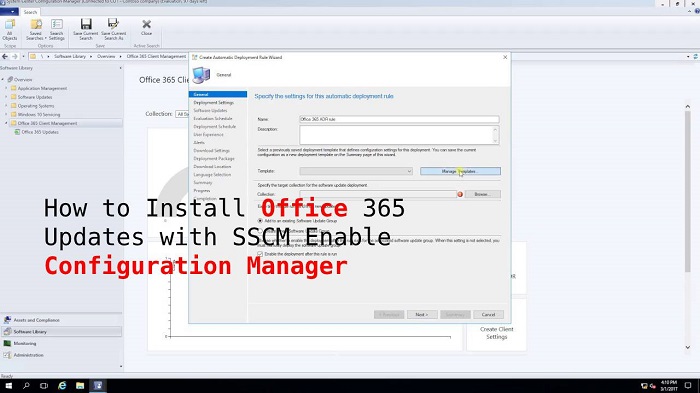Select Language Selection wizard page
700x393 pixels.
(212, 175)
